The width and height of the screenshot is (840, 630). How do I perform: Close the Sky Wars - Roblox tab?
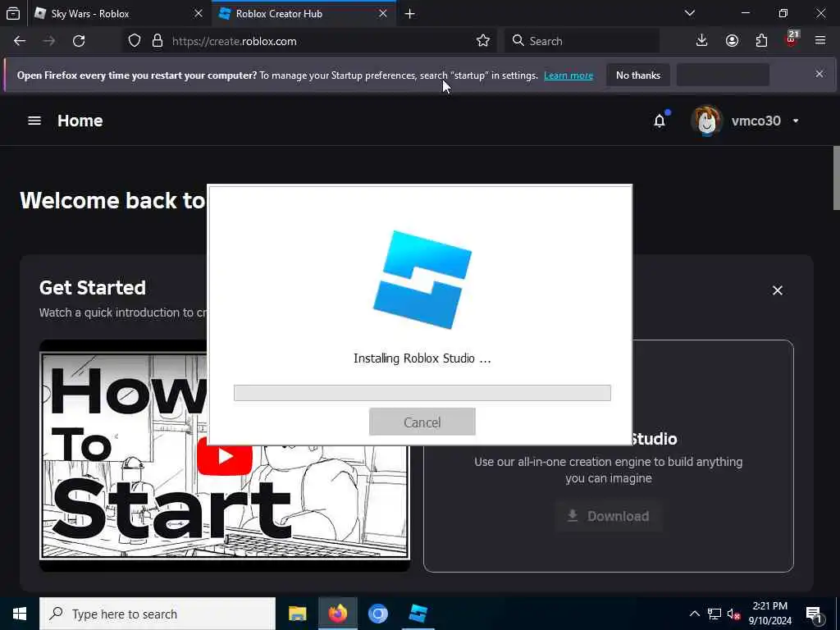coord(199,14)
